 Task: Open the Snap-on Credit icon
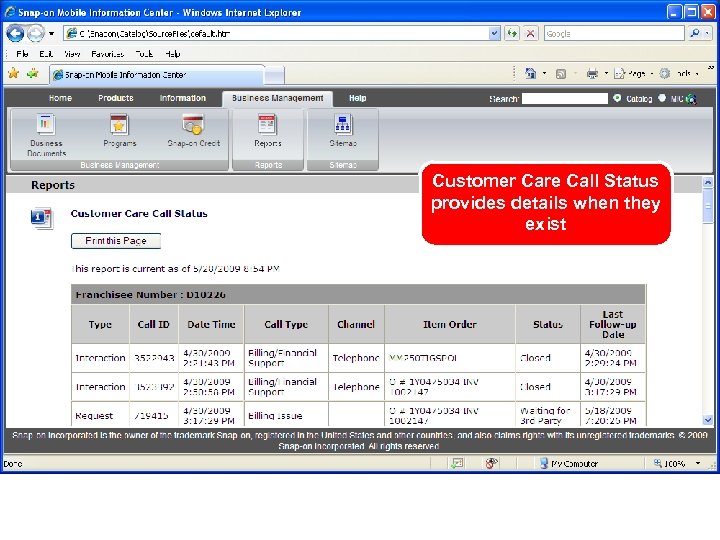coord(193,131)
